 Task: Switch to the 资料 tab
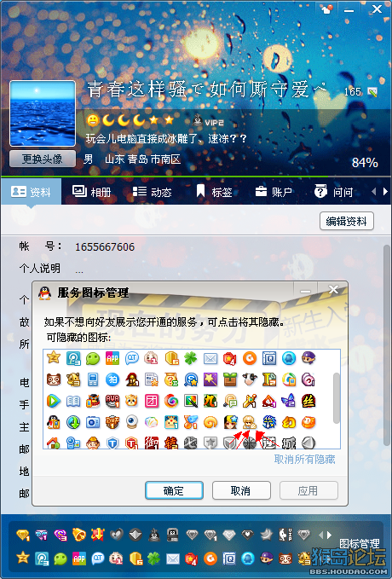click(31, 192)
